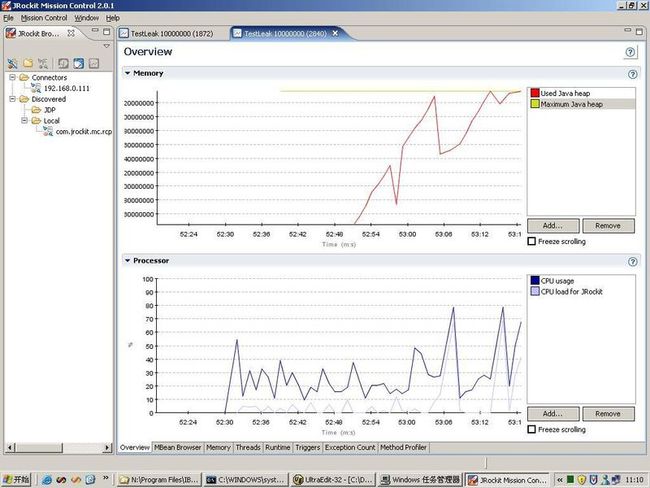Open the Windows Start button
Screen dimensions: 650x488
(16, 480)
